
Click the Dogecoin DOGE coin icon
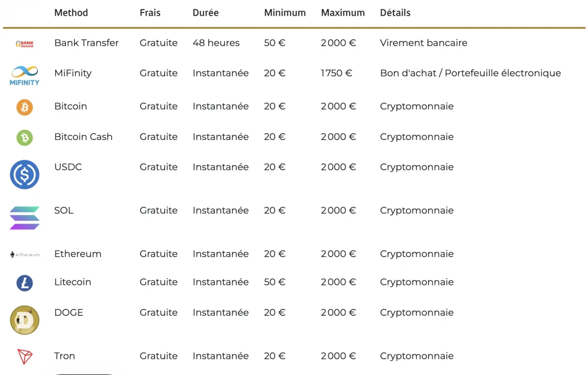pos(24,320)
